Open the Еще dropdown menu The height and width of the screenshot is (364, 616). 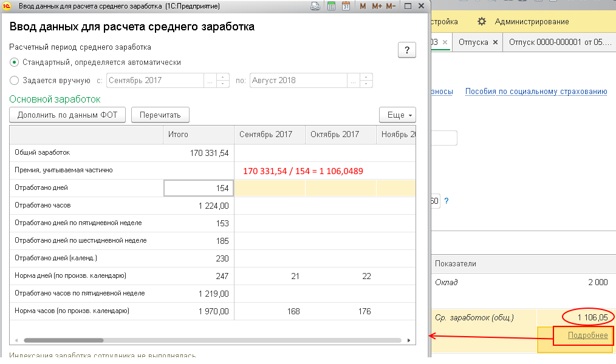[x=397, y=115]
